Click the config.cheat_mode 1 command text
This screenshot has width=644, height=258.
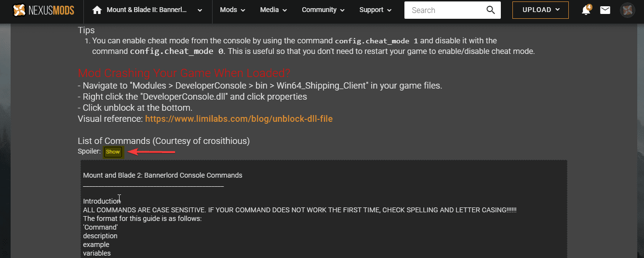click(376, 41)
